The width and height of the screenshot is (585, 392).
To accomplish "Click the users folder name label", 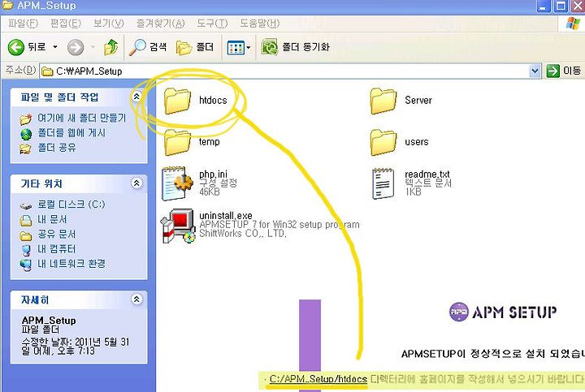I will [416, 142].
